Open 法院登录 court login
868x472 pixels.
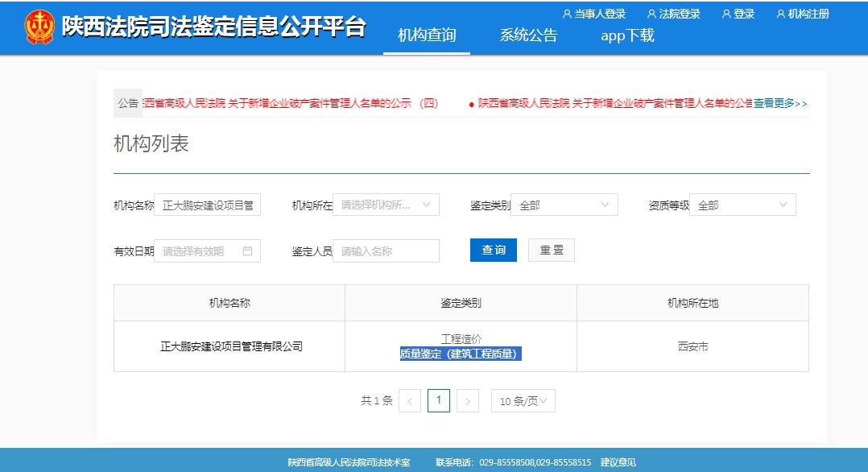click(674, 14)
